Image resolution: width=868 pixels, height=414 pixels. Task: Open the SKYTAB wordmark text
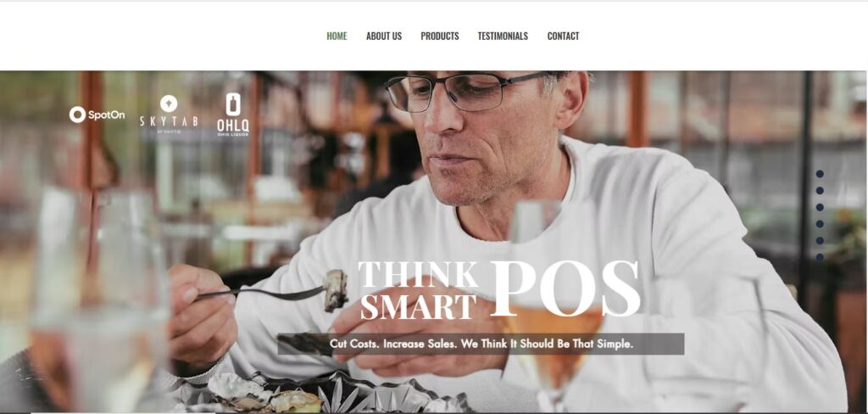(x=169, y=121)
